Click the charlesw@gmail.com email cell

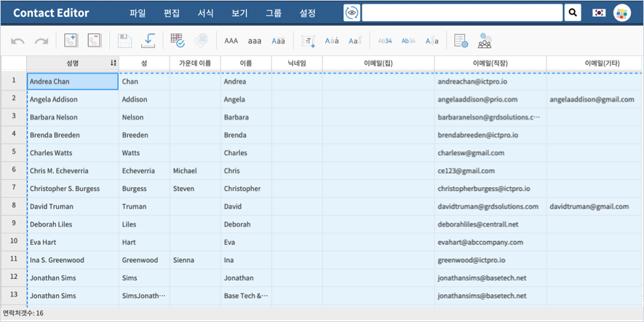point(490,153)
